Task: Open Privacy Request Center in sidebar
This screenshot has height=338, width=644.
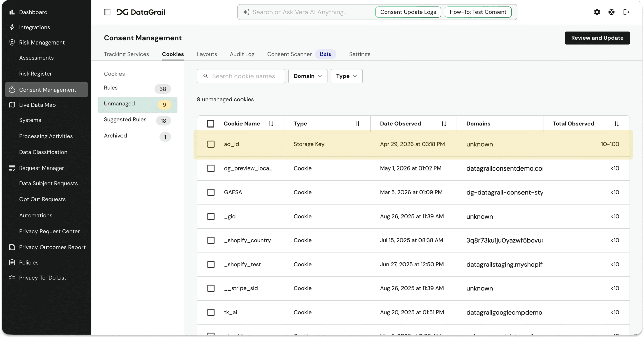Action: [50, 231]
